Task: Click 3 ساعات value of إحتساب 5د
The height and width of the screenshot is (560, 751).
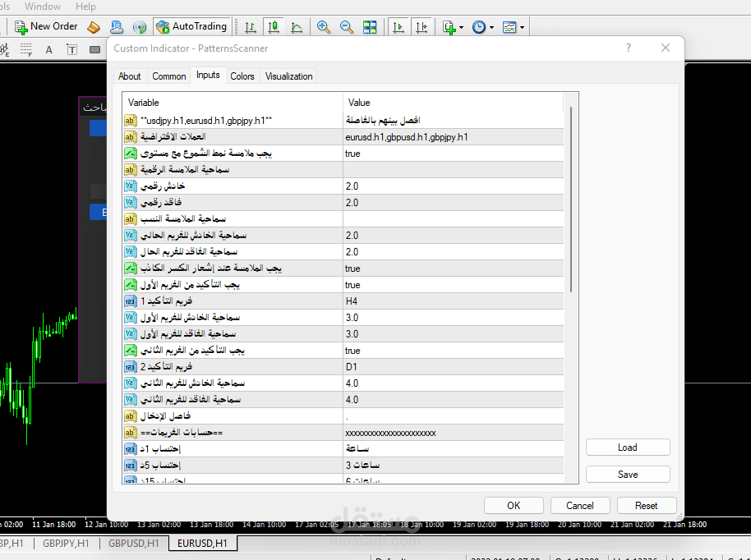Action: [453, 466]
